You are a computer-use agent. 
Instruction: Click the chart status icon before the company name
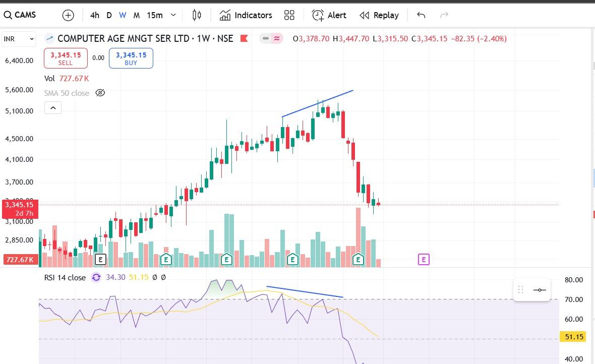tap(49, 38)
